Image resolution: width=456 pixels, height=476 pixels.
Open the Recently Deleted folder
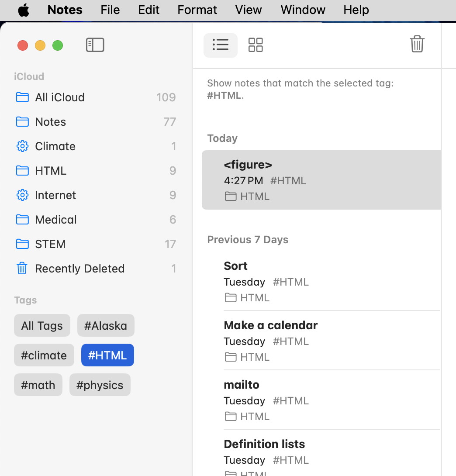(96, 269)
